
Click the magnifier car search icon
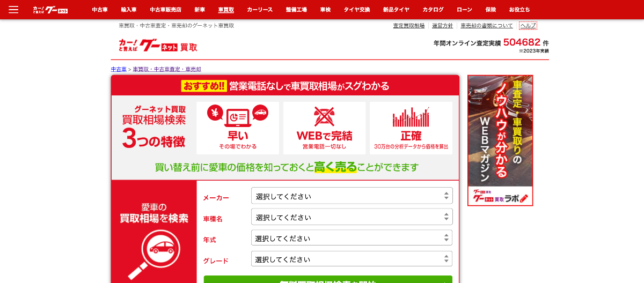click(153, 255)
